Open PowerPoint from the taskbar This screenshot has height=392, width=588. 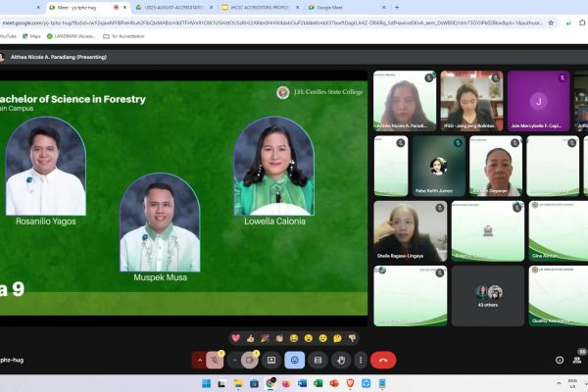point(334,383)
